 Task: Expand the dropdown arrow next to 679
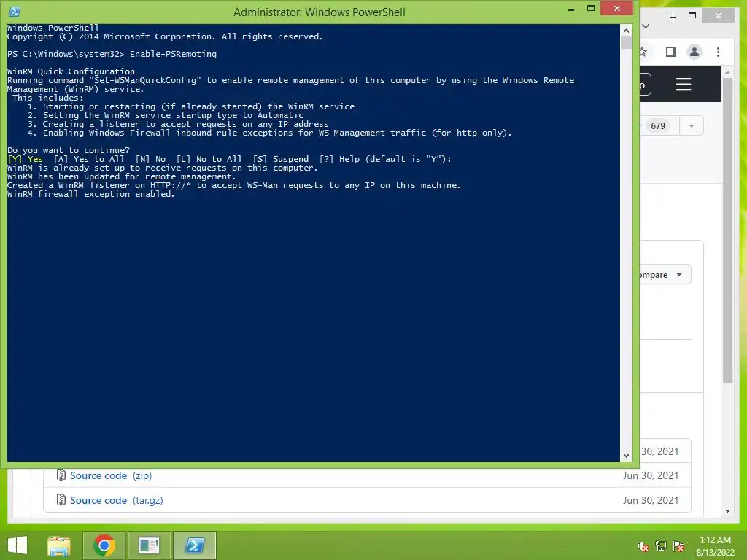click(x=692, y=125)
